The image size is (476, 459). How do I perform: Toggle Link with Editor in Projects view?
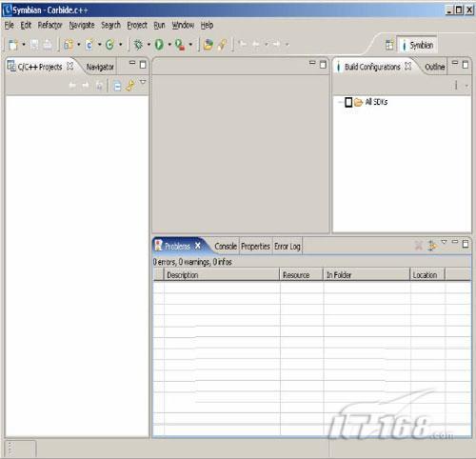pyautogui.click(x=130, y=86)
